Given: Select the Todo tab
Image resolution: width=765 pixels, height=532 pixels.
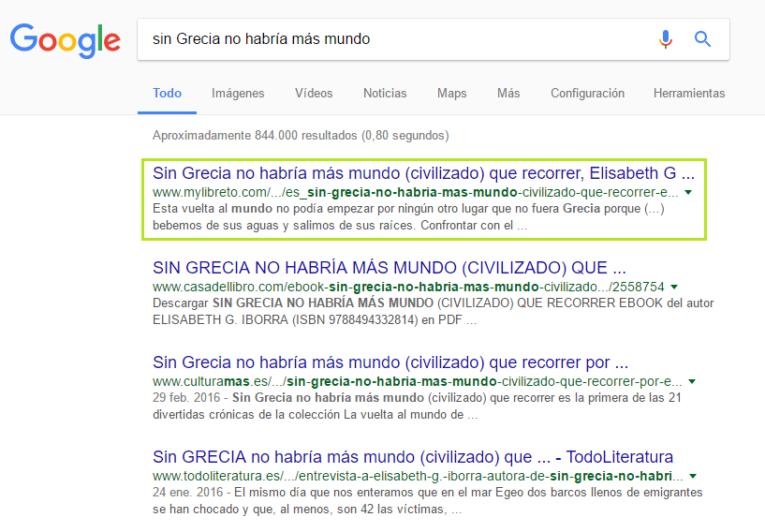Looking at the screenshot, I should pos(167,94).
